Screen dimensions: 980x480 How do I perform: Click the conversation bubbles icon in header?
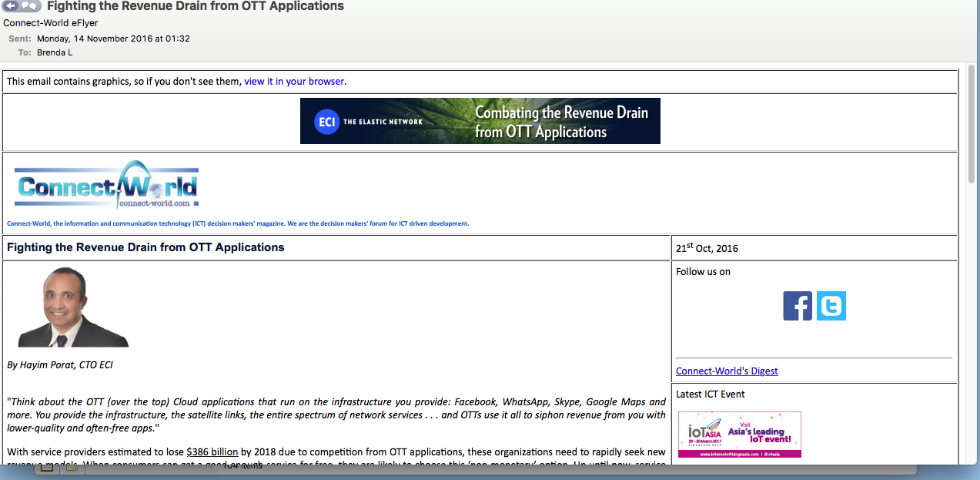tap(30, 6)
